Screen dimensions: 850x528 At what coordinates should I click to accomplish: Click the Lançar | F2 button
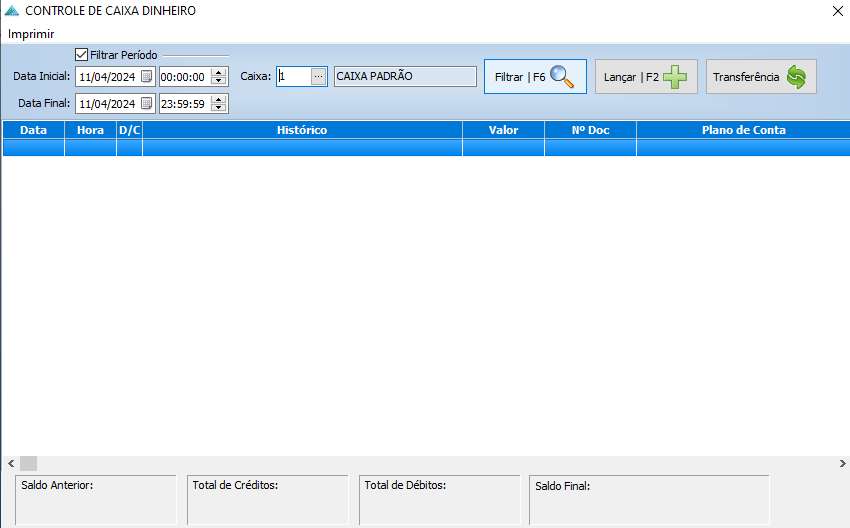click(x=646, y=76)
